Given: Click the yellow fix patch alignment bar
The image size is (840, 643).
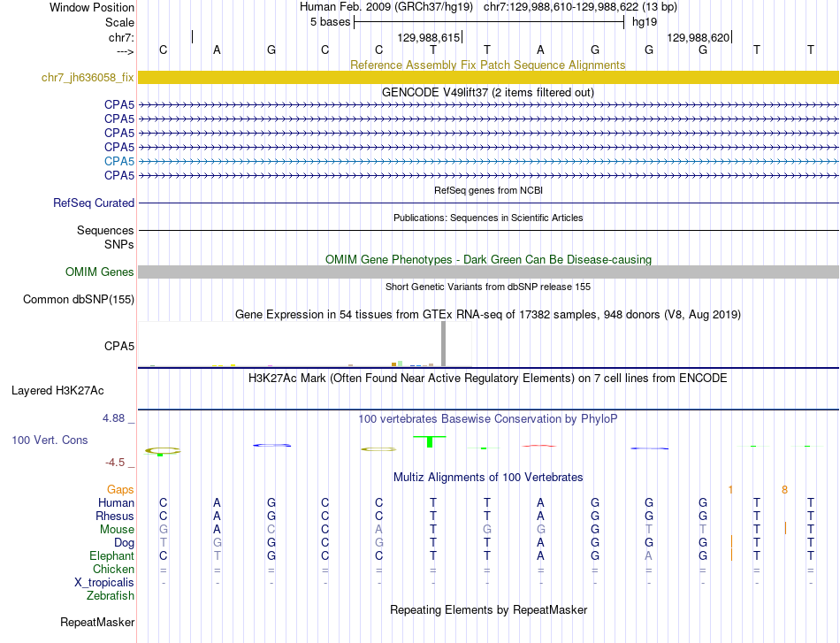Looking at the screenshot, I should pos(489,78).
